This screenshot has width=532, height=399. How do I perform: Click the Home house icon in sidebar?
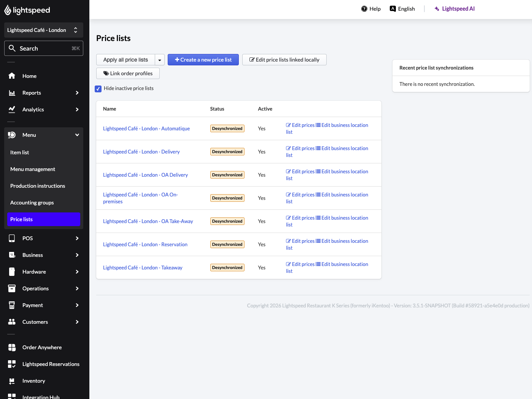click(12, 76)
